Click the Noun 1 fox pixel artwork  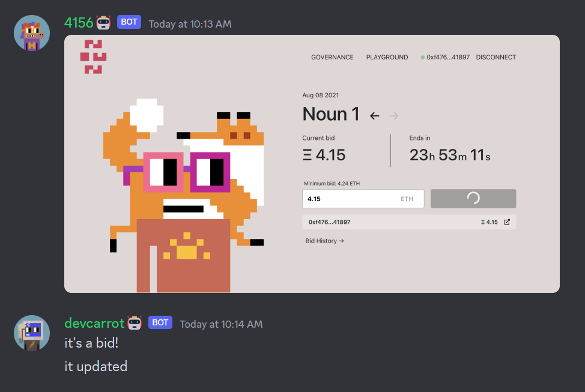[184, 196]
